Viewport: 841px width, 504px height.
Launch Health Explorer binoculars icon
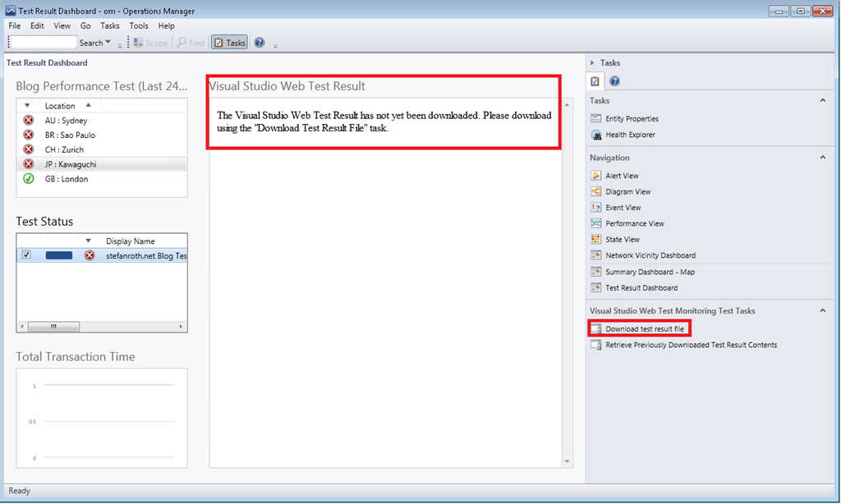coord(596,135)
